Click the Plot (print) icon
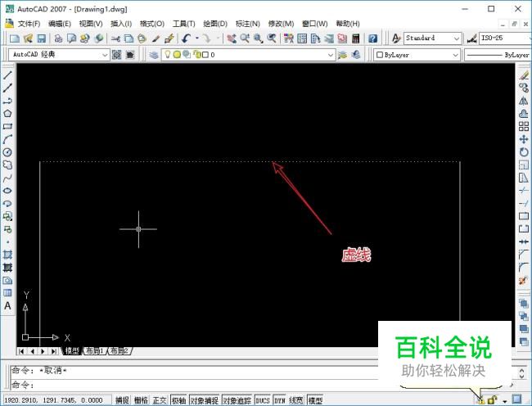532x406 pixels. click(x=58, y=38)
